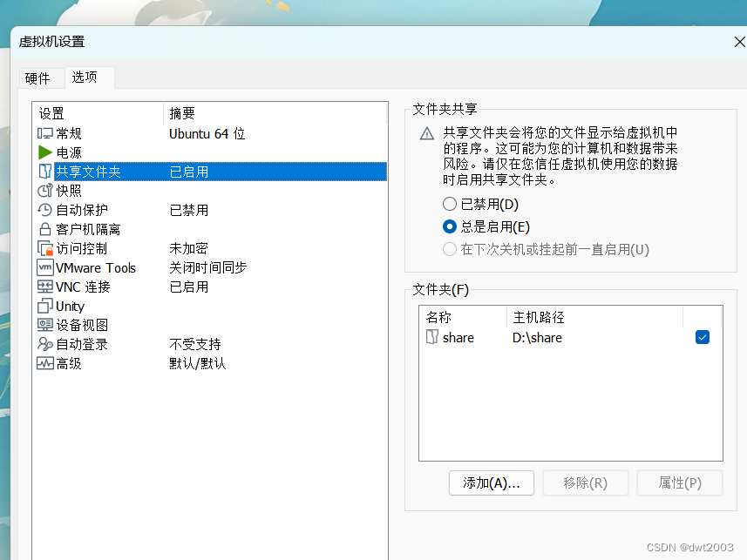
Task: Click the 关闭时间同步 summary text
Action: click(207, 267)
